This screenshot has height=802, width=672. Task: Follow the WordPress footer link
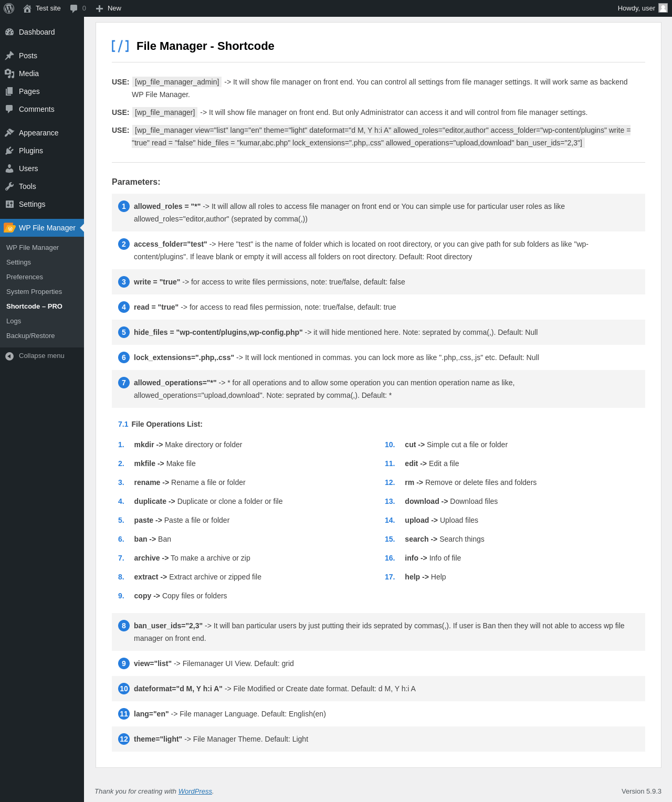click(x=195, y=792)
